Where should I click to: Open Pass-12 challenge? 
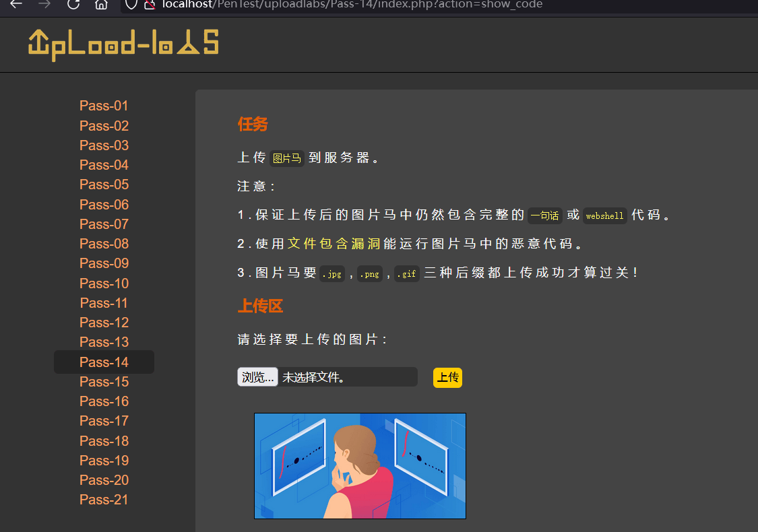tap(104, 323)
